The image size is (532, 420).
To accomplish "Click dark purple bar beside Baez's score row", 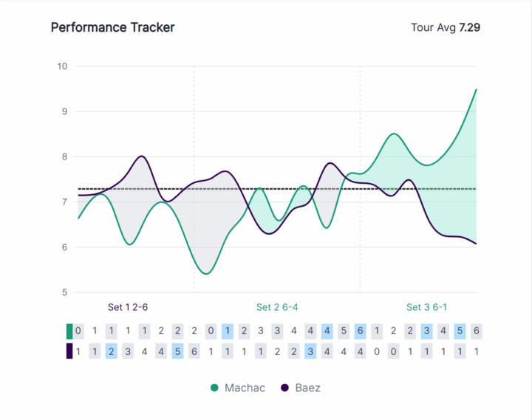I will click(69, 351).
